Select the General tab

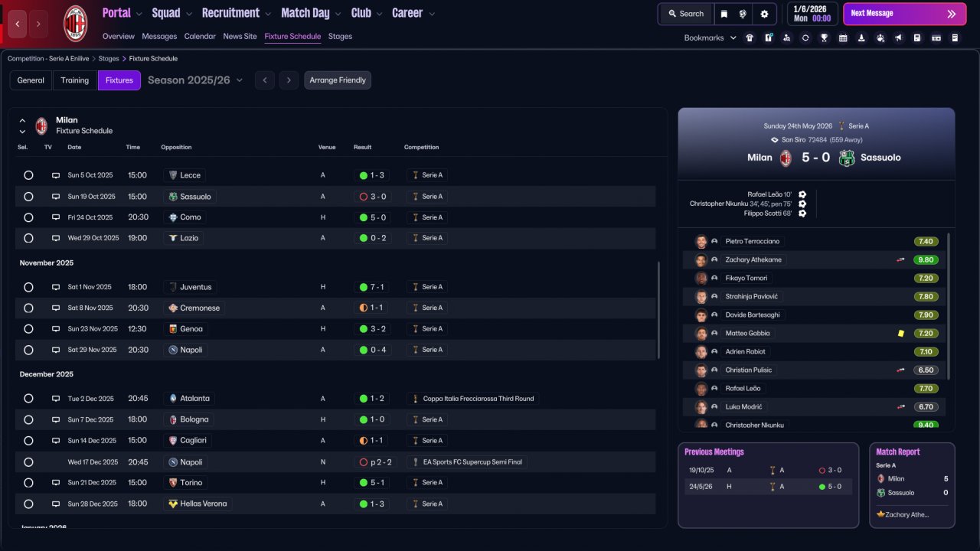31,80
